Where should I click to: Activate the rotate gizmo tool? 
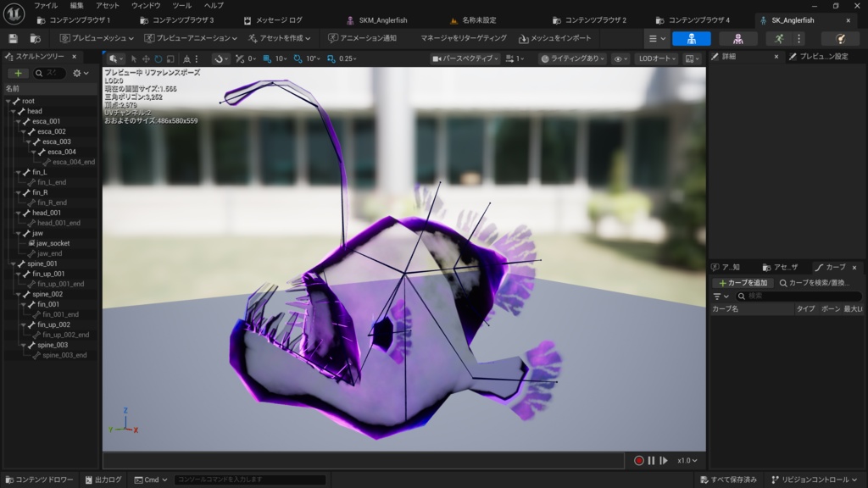pyautogui.click(x=158, y=58)
